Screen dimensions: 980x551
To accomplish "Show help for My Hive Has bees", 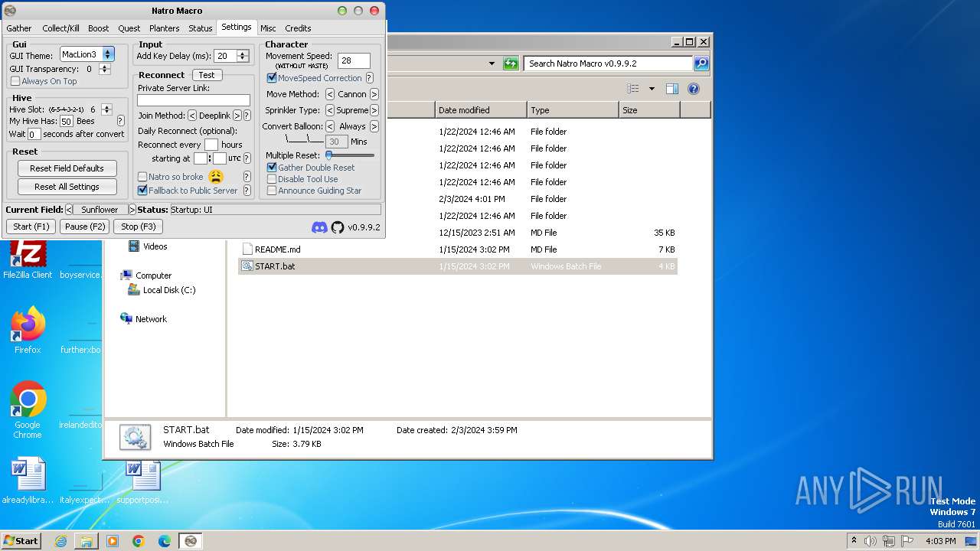I will 120,121.
